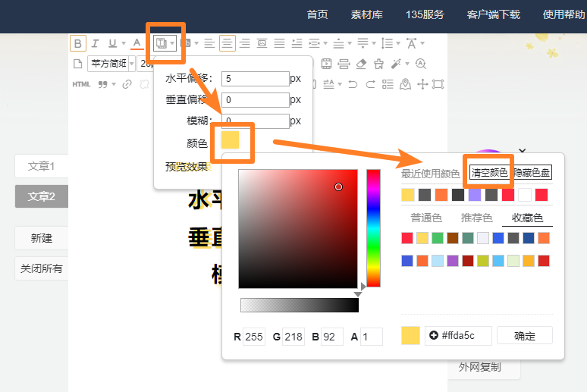Click the eraser clear-format icon
587x392 pixels.
[x=361, y=63]
